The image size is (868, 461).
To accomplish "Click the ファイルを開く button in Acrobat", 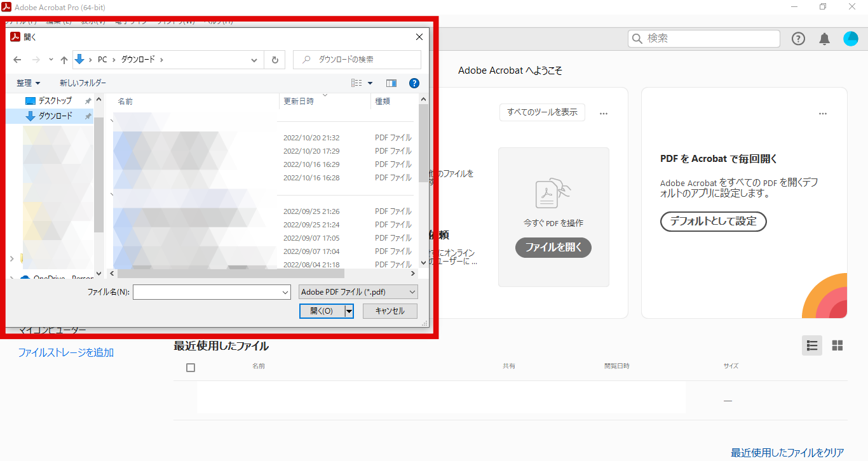I will [553, 248].
